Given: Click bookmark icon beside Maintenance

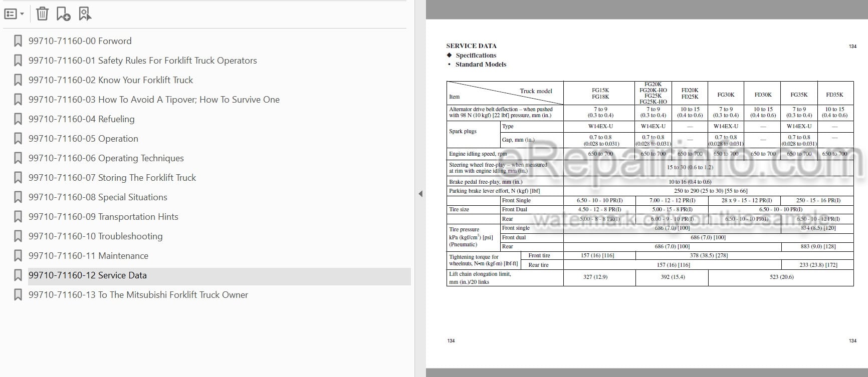Looking at the screenshot, I should [x=18, y=256].
